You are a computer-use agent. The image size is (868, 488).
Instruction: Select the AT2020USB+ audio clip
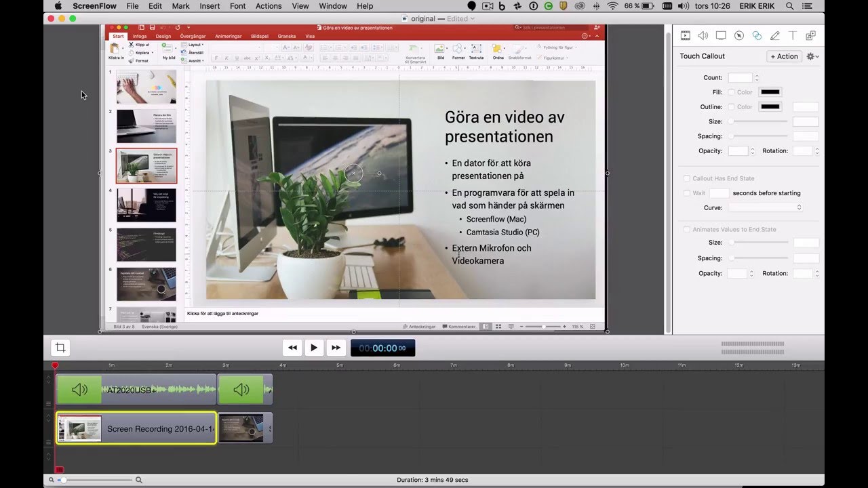point(136,390)
